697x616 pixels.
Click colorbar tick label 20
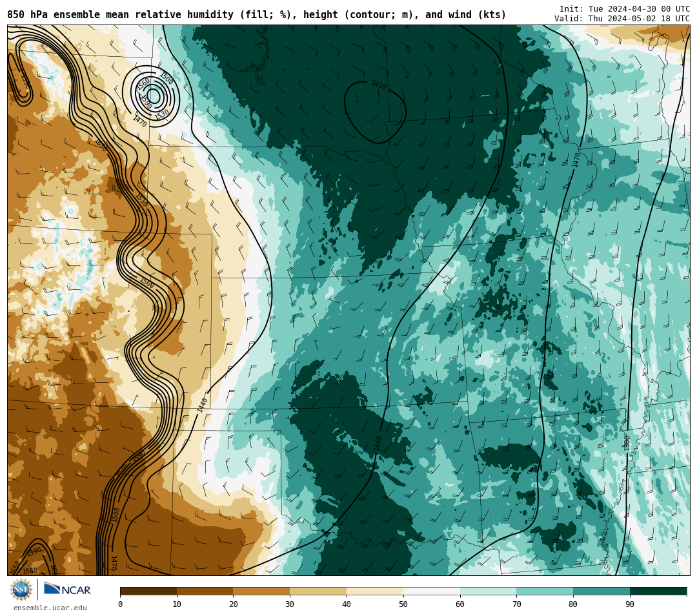(x=234, y=604)
